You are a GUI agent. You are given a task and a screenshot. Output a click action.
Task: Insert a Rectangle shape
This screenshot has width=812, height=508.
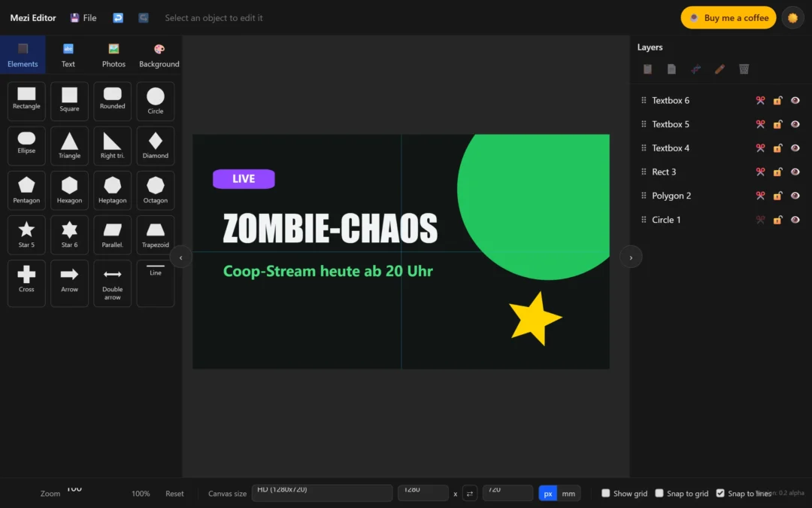26,101
